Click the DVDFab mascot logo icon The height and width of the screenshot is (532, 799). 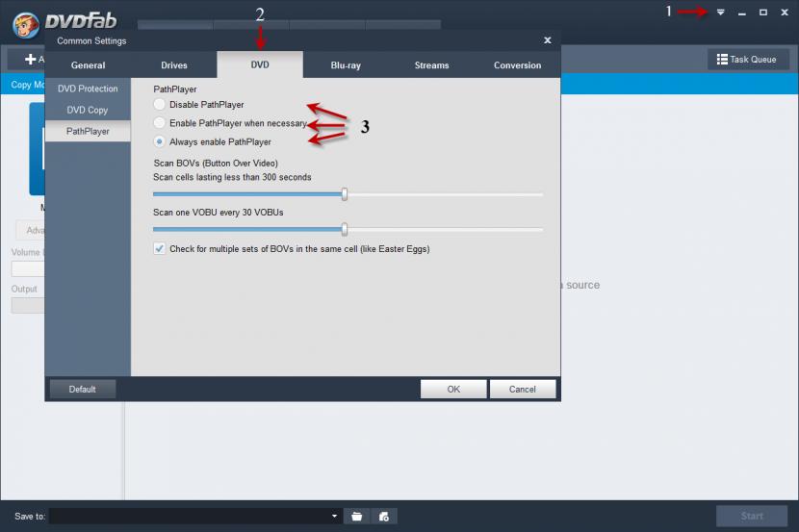25,24
